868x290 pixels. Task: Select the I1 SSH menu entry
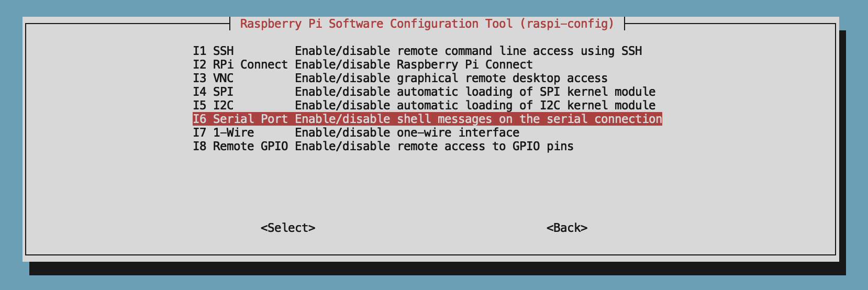(x=417, y=51)
